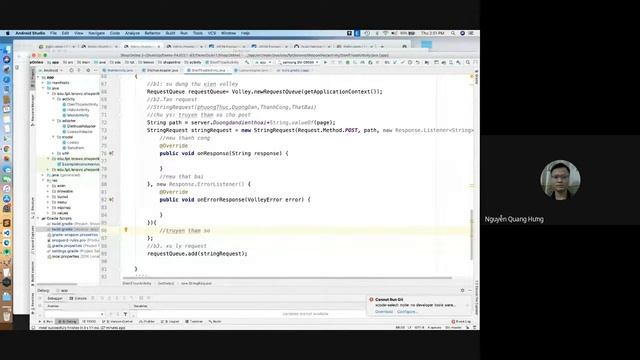Click the Debugger tab in Debug panel
Screen dimensions: 640x360
click(55, 298)
